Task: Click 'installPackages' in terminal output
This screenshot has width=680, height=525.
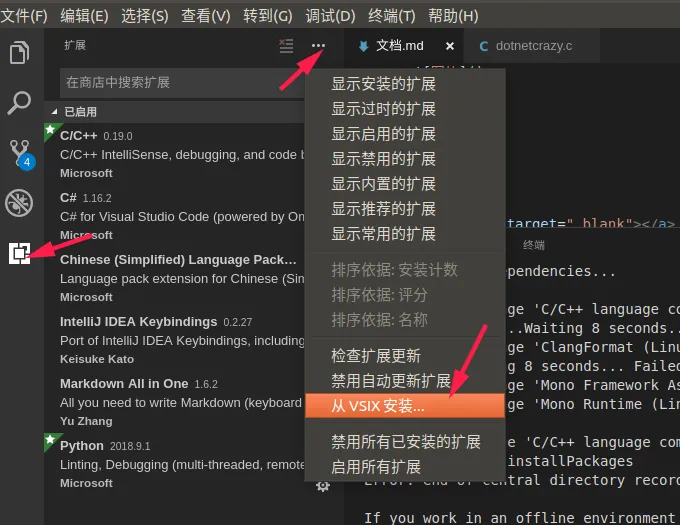Action: click(570, 461)
